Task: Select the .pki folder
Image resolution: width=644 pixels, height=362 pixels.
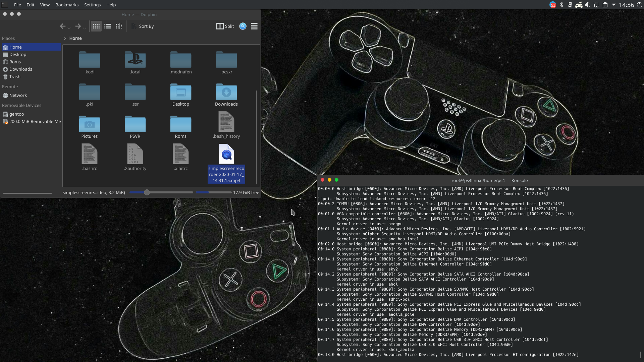Action: pyautogui.click(x=90, y=95)
